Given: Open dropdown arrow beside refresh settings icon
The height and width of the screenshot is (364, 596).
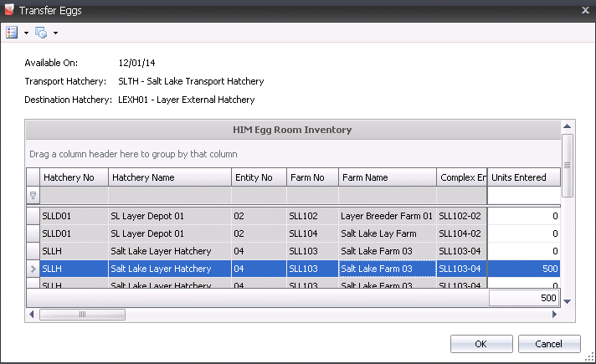Looking at the screenshot, I should pyautogui.click(x=55, y=33).
